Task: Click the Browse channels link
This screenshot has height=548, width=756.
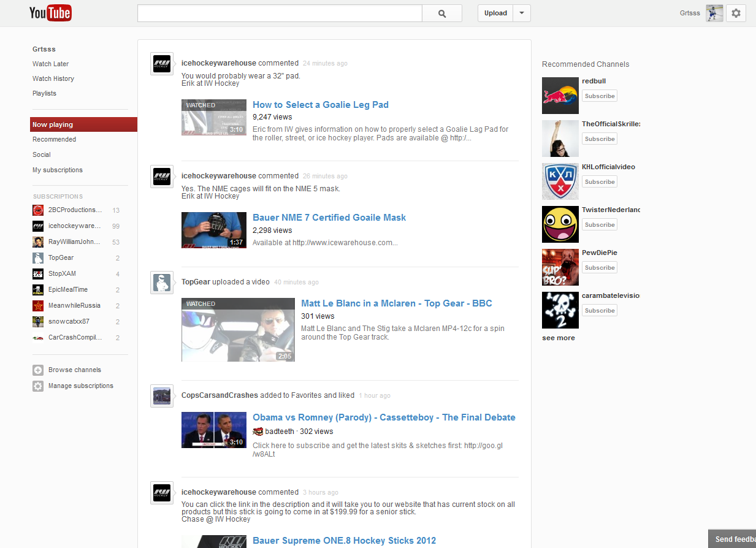Action: [x=75, y=370]
